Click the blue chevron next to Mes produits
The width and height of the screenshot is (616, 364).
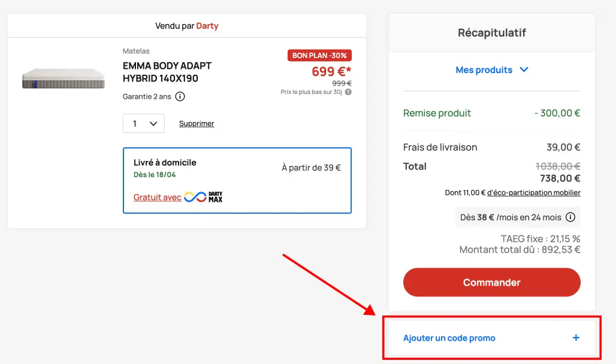524,69
